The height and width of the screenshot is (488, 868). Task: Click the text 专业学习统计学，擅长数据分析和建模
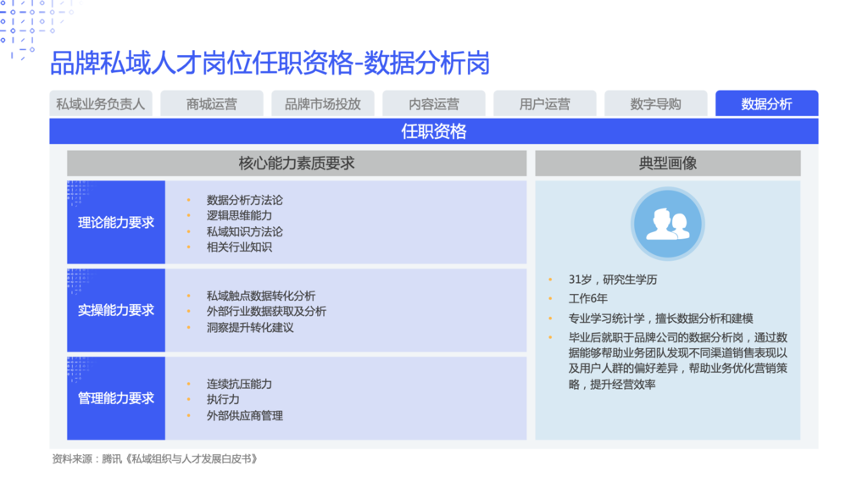661,319
